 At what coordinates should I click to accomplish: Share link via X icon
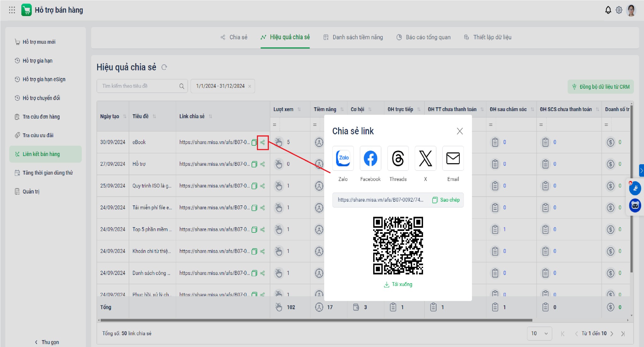pyautogui.click(x=425, y=158)
